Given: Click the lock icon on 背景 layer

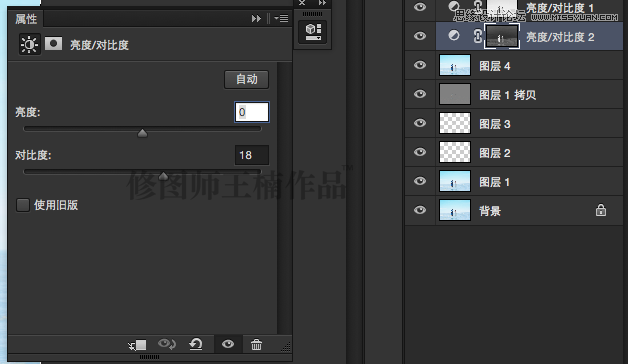Looking at the screenshot, I should pyautogui.click(x=601, y=210).
